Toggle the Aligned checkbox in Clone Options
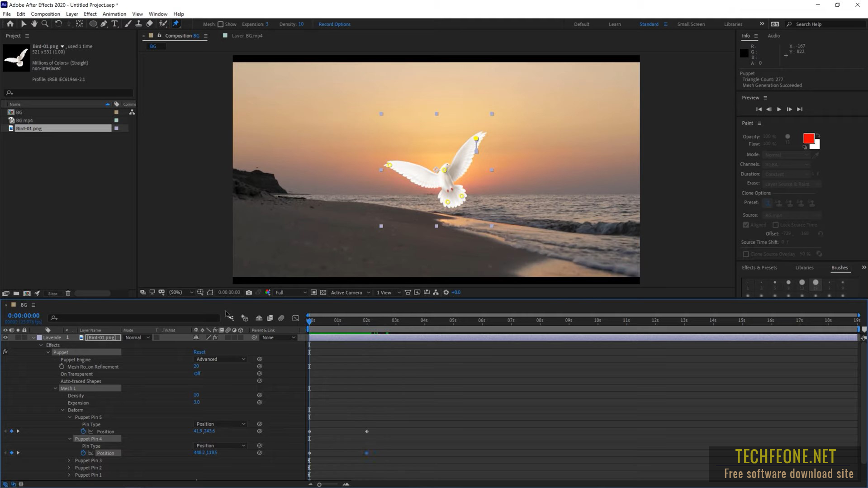The width and height of the screenshot is (868, 488). (x=746, y=225)
